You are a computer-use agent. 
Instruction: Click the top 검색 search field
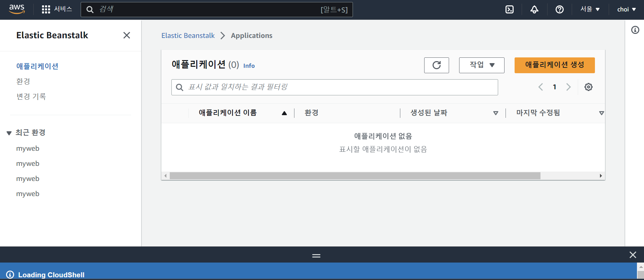217,9
